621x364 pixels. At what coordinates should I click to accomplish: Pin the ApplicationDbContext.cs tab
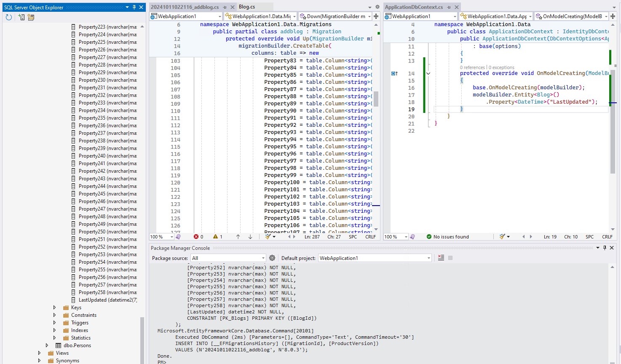[x=449, y=7]
